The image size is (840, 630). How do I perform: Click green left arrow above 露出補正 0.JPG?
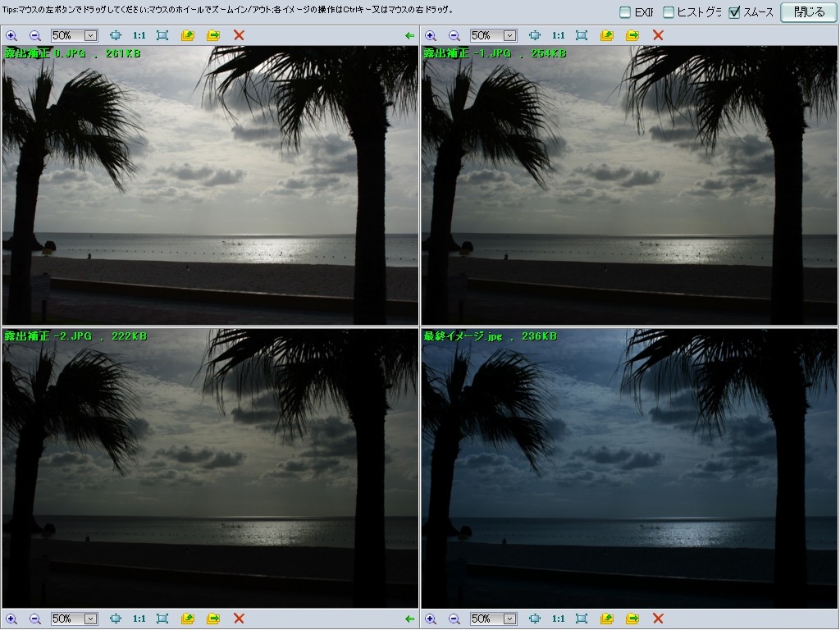point(410,35)
